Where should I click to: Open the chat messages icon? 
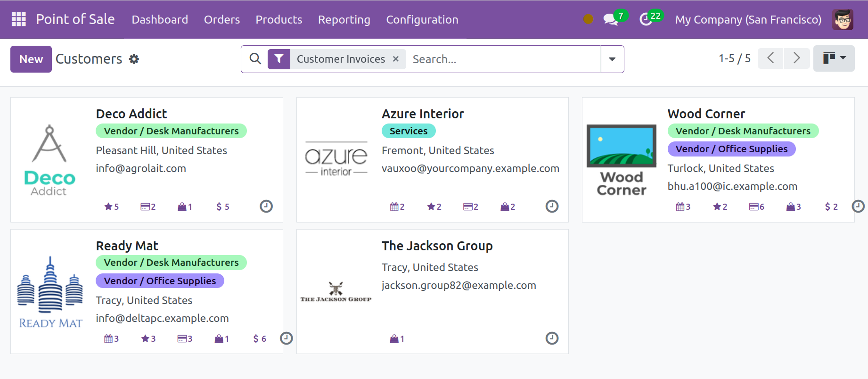pyautogui.click(x=611, y=19)
